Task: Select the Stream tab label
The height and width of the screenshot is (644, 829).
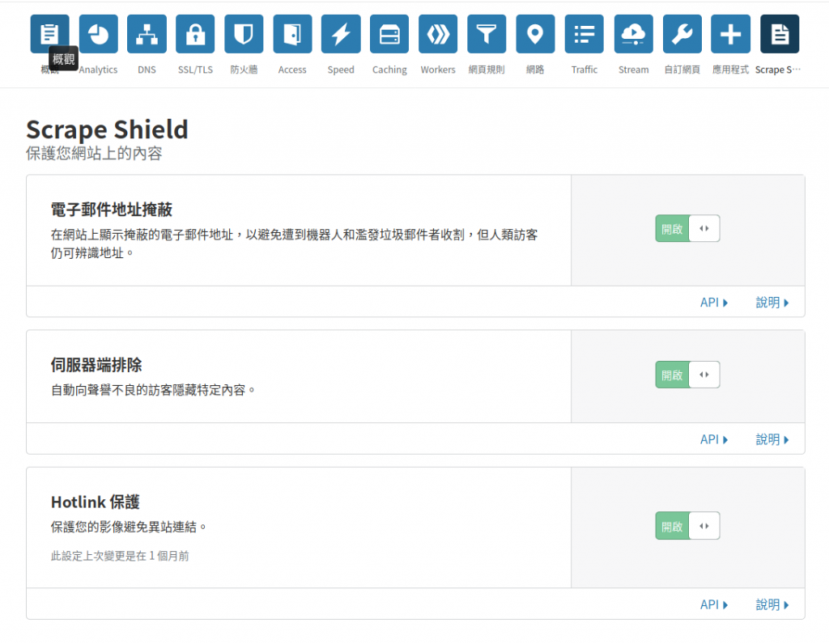Action: (x=633, y=70)
